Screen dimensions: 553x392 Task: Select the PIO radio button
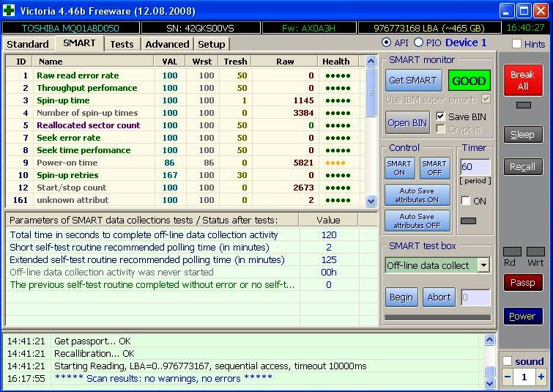pos(418,43)
